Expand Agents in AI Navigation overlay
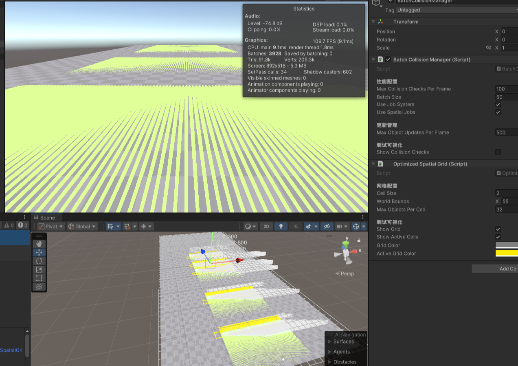This screenshot has height=366, width=518. tap(329, 352)
